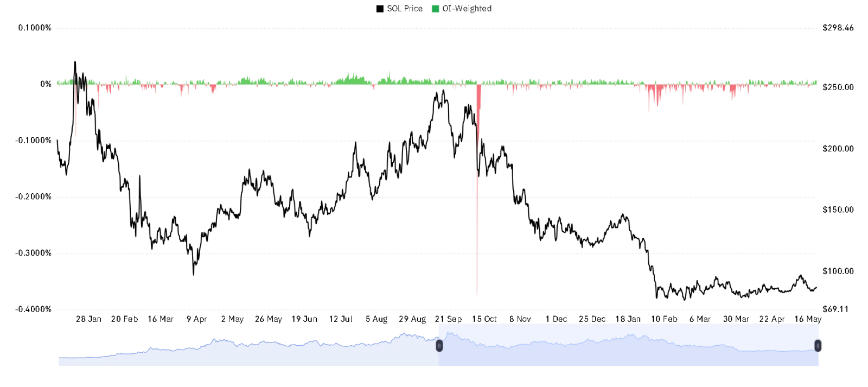This screenshot has width=868, height=387.
Task: Click the $250.00 price axis label
Action: [838, 87]
